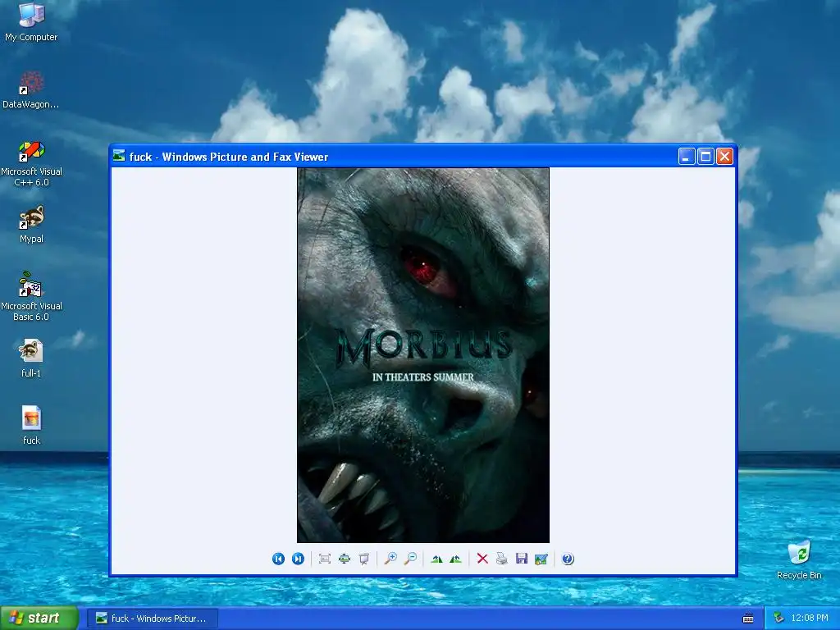Click the viewer window title bar
The image size is (840, 630).
[423, 157]
